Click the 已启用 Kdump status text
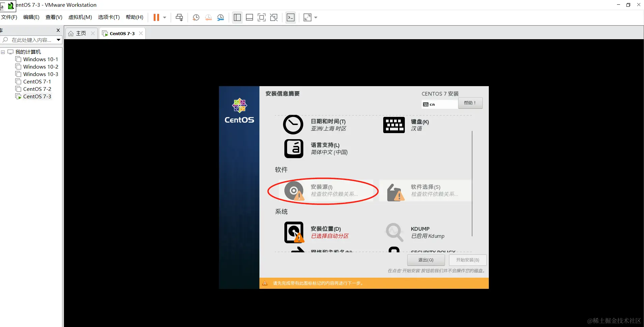 [x=428, y=236]
